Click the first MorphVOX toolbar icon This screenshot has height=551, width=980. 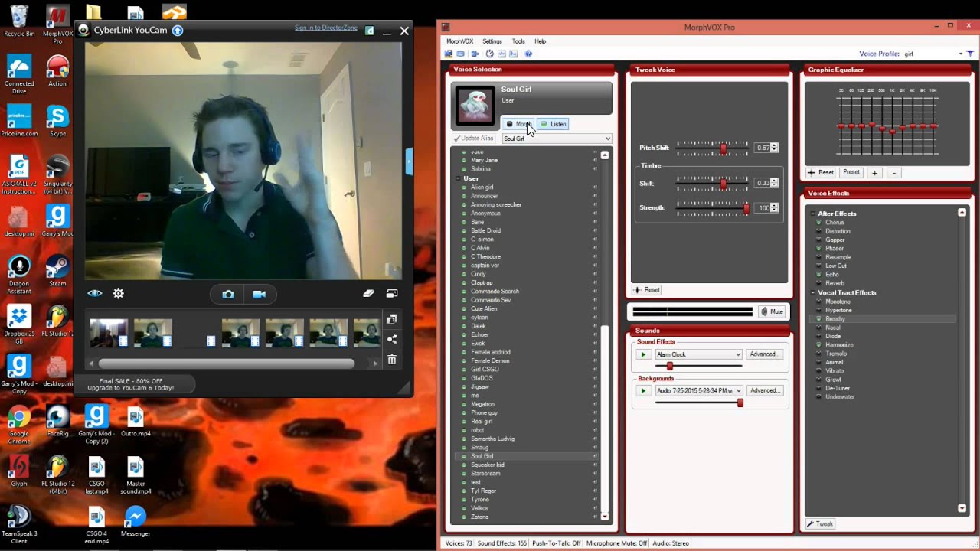click(x=449, y=54)
